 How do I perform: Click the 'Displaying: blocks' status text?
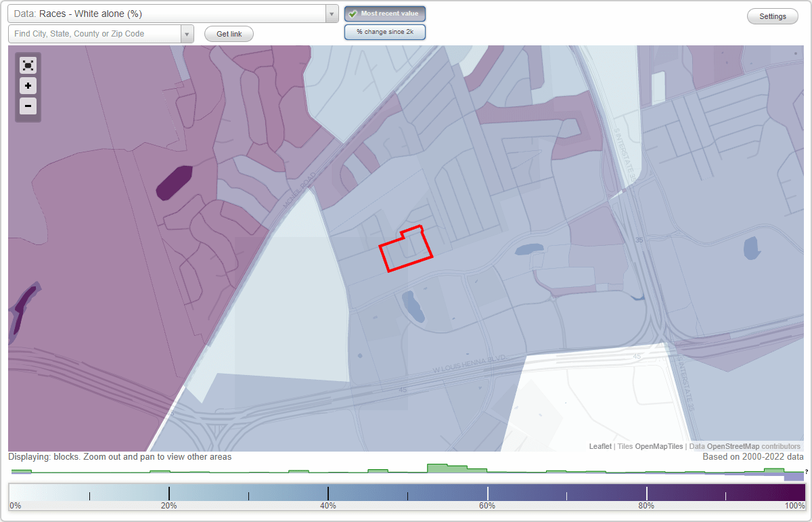120,457
